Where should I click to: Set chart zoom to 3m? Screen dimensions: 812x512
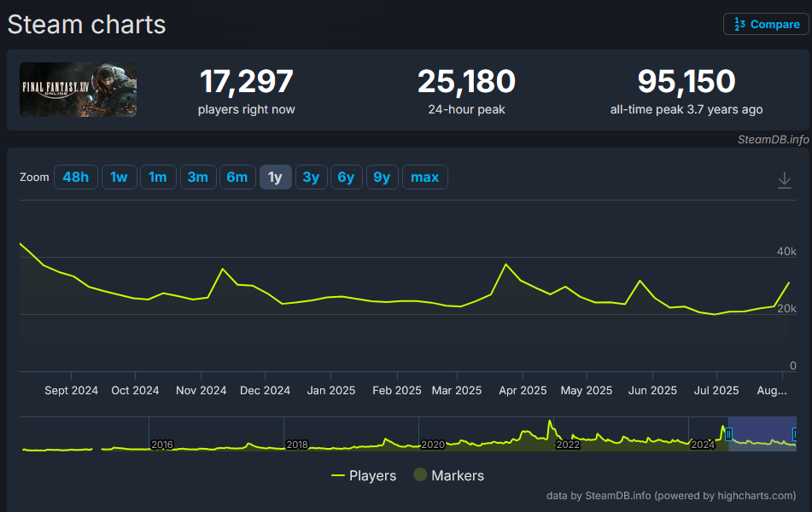pyautogui.click(x=198, y=177)
